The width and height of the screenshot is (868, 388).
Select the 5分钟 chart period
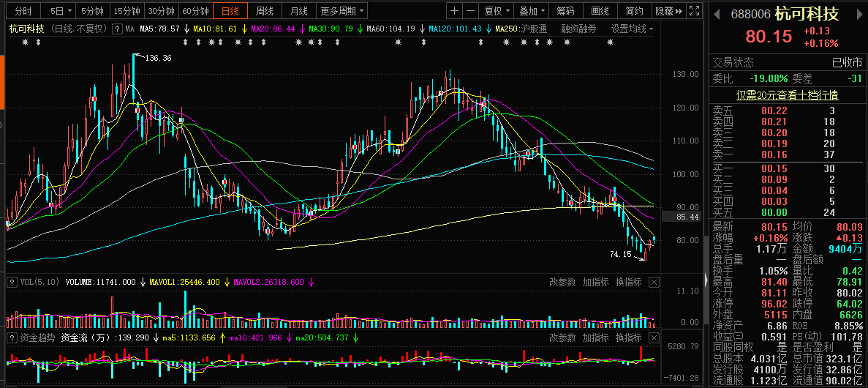[x=92, y=10]
